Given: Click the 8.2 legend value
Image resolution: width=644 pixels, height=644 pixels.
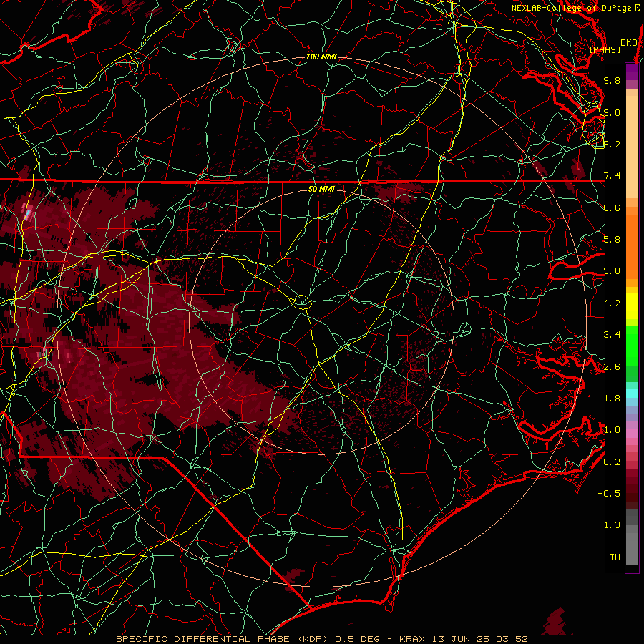Looking at the screenshot, I should point(612,144).
